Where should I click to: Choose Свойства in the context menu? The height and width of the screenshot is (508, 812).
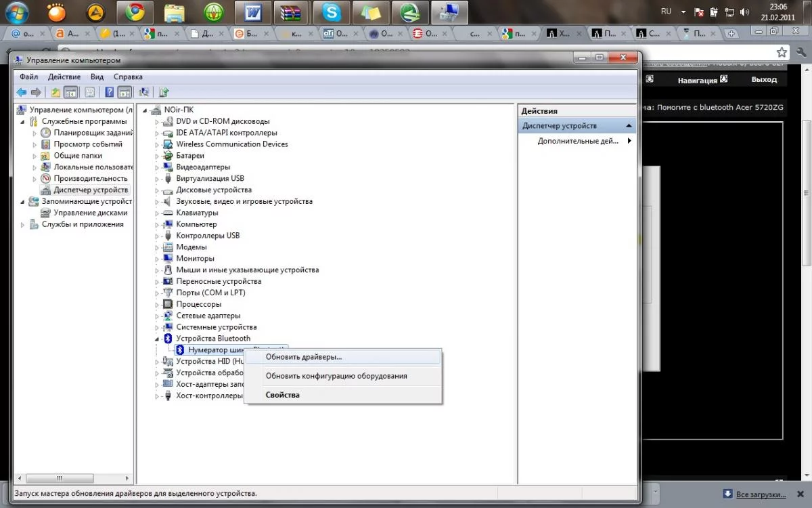point(342,395)
